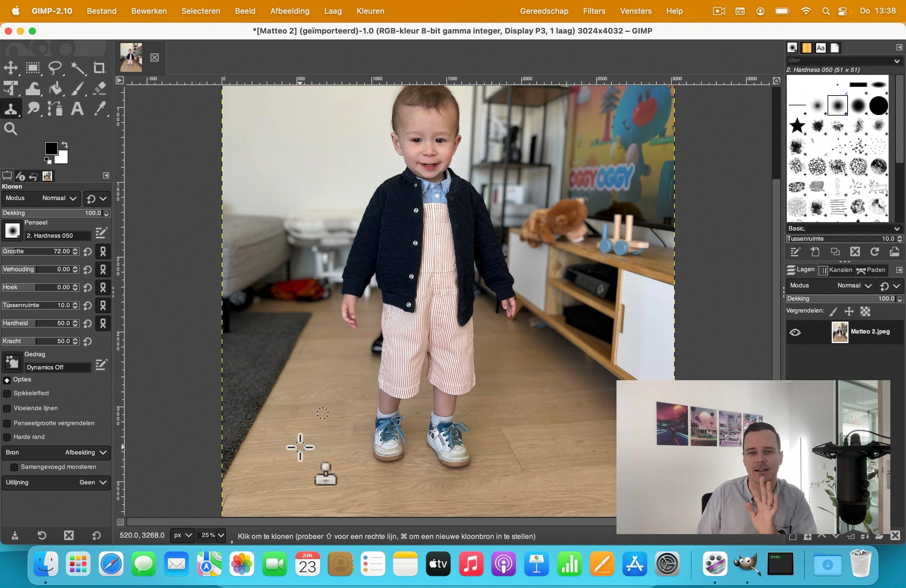Toggle the Spikkeleffect checkbox
The width and height of the screenshot is (906, 588).
(x=7, y=394)
